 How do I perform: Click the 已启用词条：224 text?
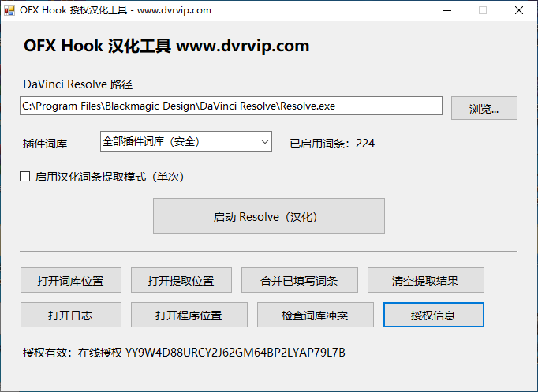[332, 144]
